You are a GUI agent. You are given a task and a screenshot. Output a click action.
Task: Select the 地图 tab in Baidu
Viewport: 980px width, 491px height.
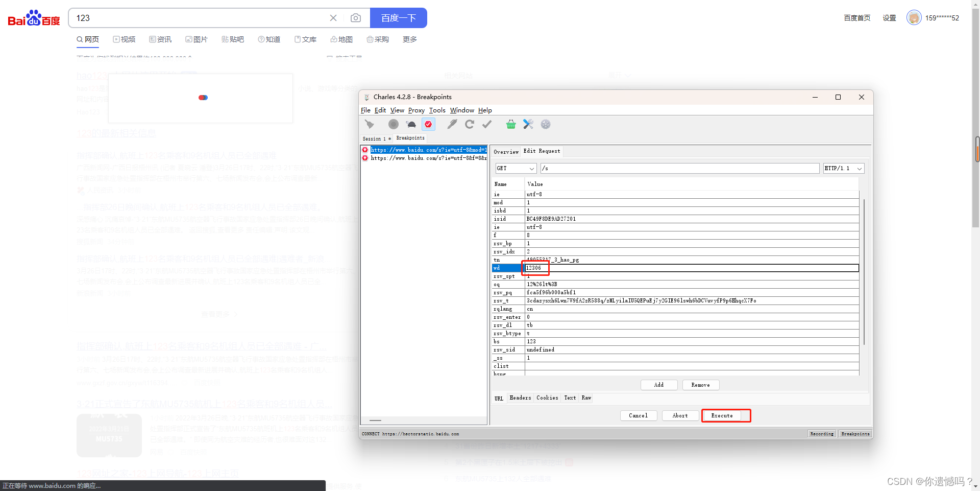pos(341,39)
